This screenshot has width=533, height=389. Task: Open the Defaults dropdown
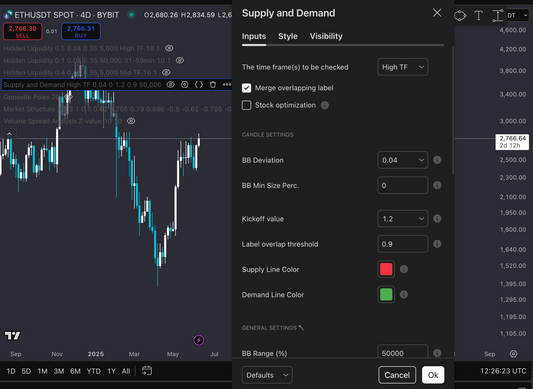pyautogui.click(x=267, y=375)
